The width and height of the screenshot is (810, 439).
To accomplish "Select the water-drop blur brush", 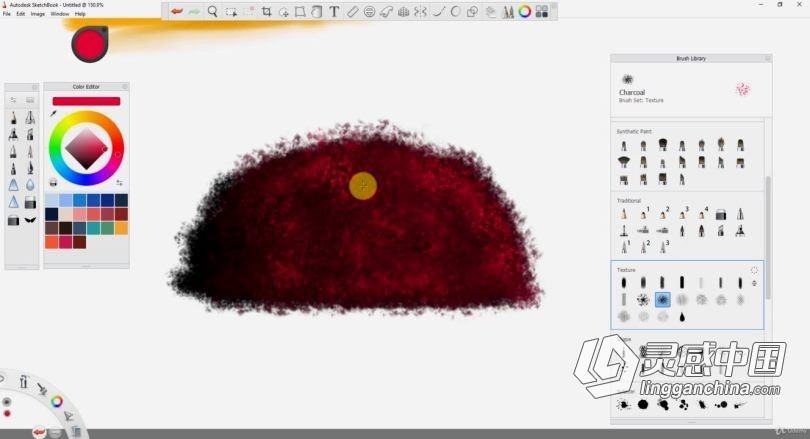I will click(30, 185).
